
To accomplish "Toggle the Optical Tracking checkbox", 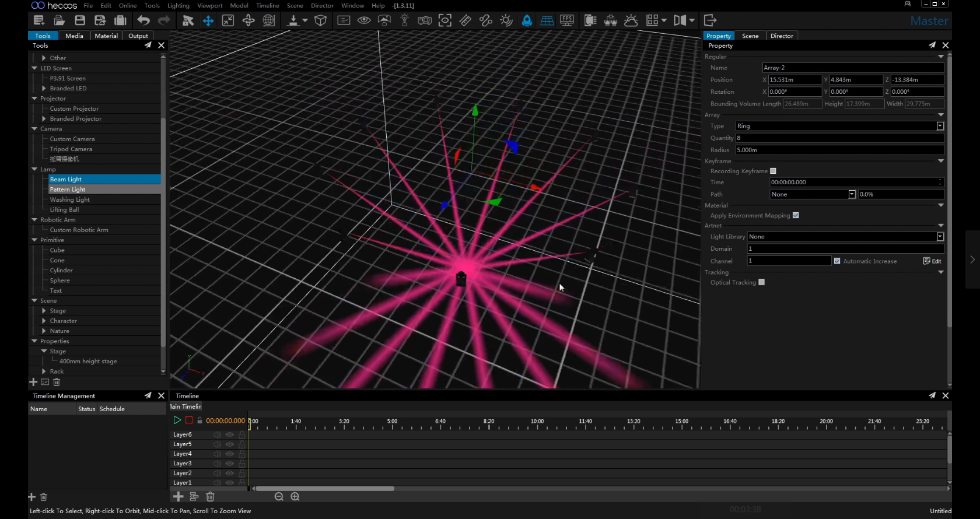I will (761, 282).
